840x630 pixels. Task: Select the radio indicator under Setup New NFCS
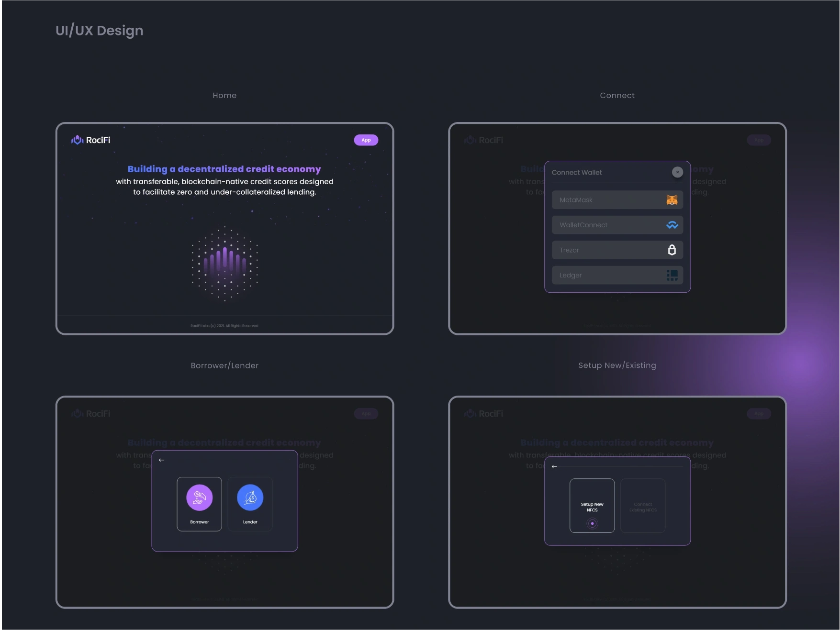pyautogui.click(x=592, y=523)
